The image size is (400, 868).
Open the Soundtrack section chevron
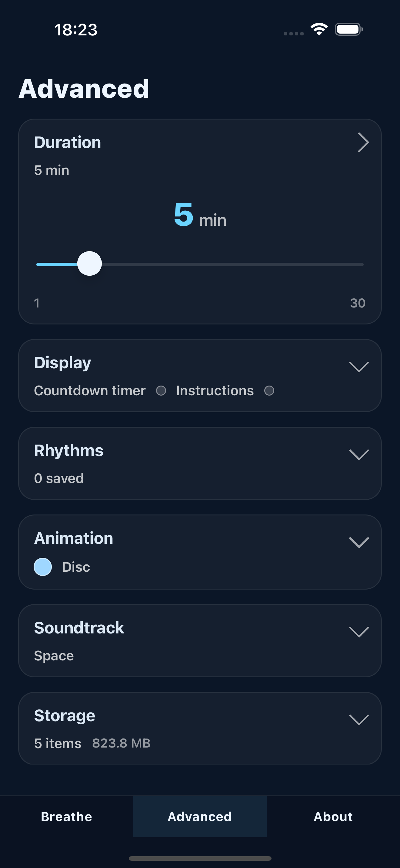click(x=359, y=632)
